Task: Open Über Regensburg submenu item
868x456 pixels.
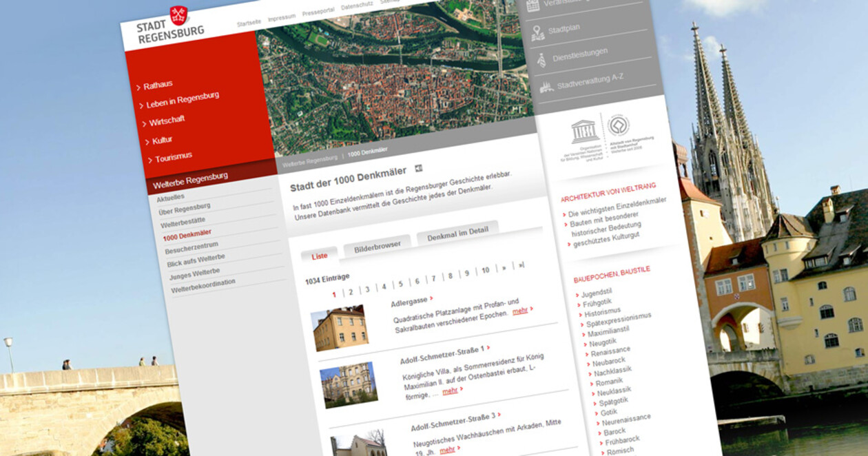Action: 185,209
